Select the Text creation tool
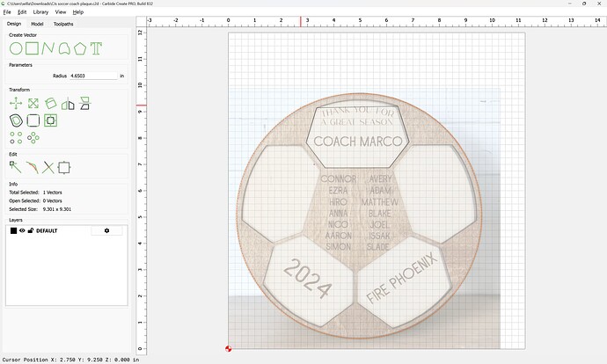 click(x=96, y=48)
